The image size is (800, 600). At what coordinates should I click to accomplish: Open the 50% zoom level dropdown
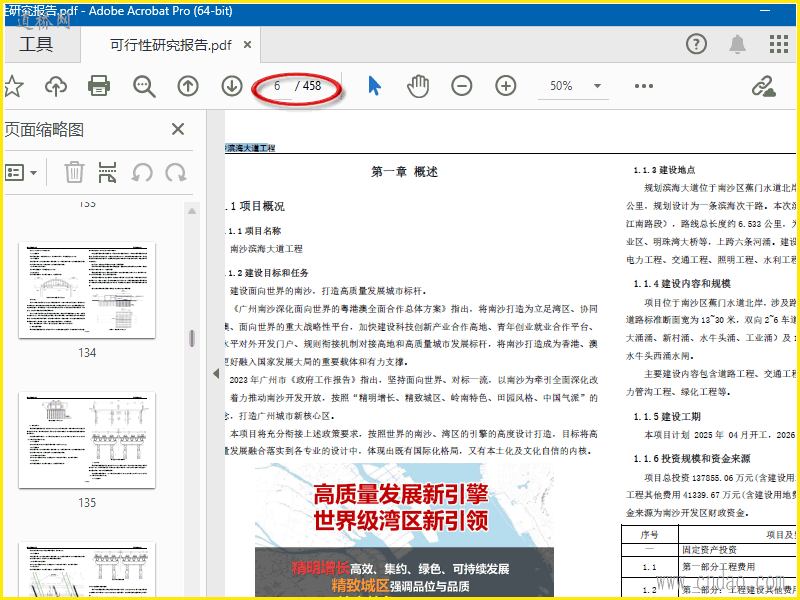pos(573,86)
